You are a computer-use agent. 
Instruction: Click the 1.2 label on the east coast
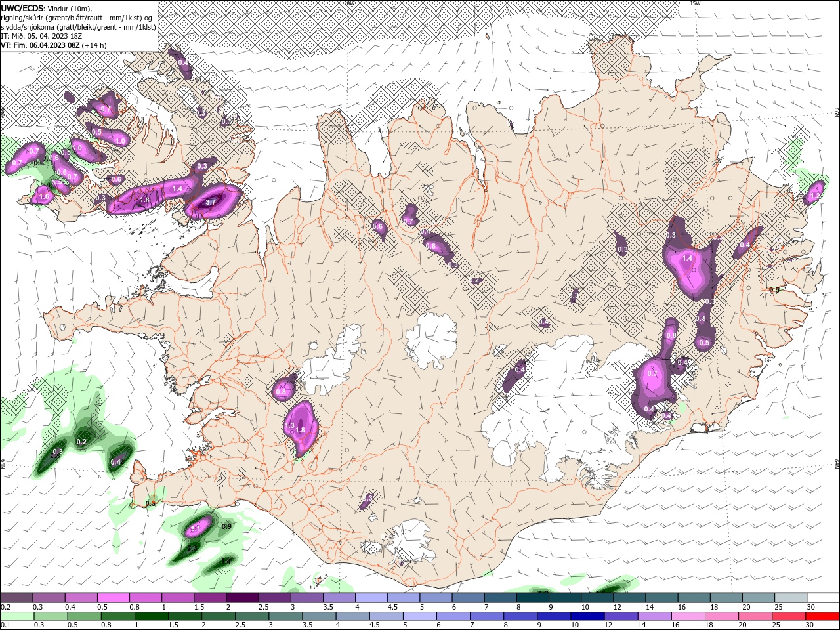pos(815,196)
